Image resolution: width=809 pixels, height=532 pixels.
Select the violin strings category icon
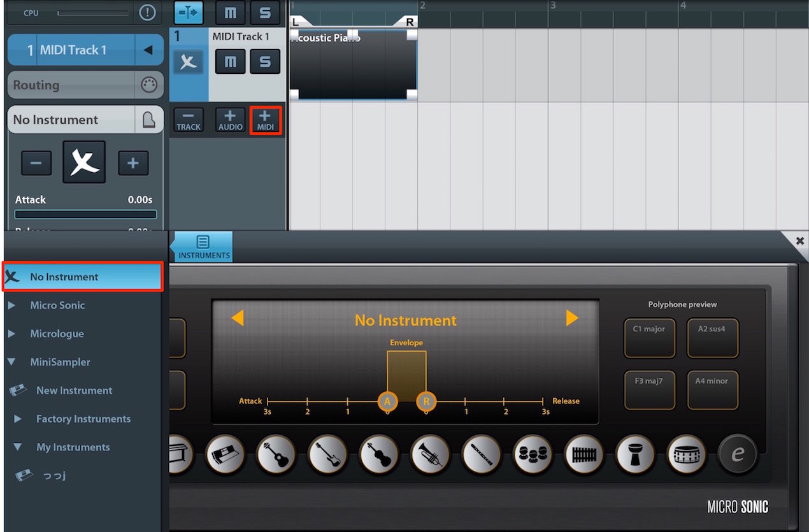point(379,454)
